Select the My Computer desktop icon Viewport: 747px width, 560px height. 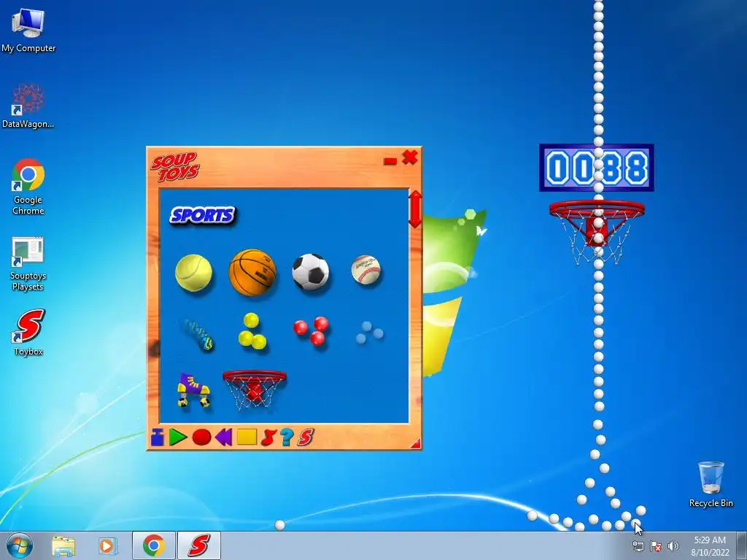28,30
